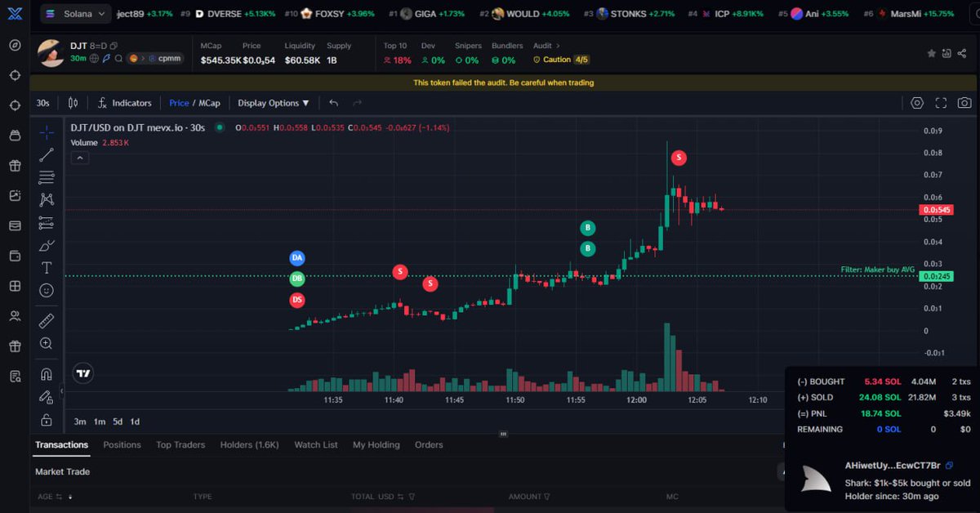Open the 30s interval selector

42,103
